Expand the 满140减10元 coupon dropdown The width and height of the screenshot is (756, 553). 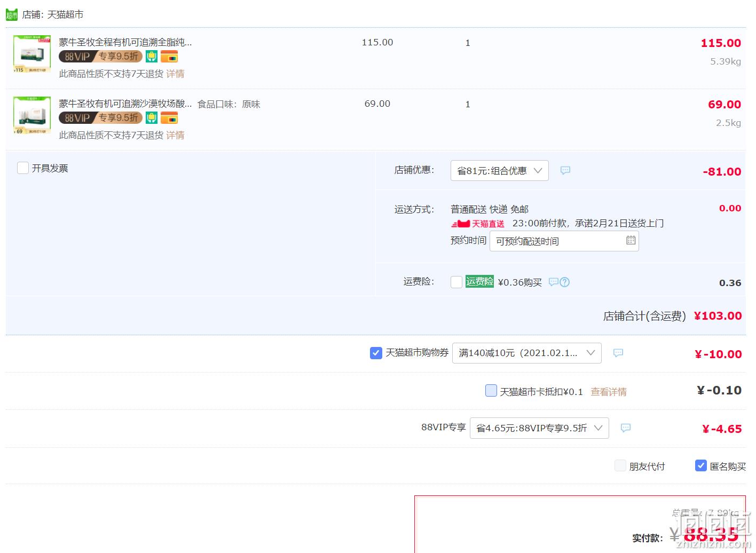click(x=526, y=353)
